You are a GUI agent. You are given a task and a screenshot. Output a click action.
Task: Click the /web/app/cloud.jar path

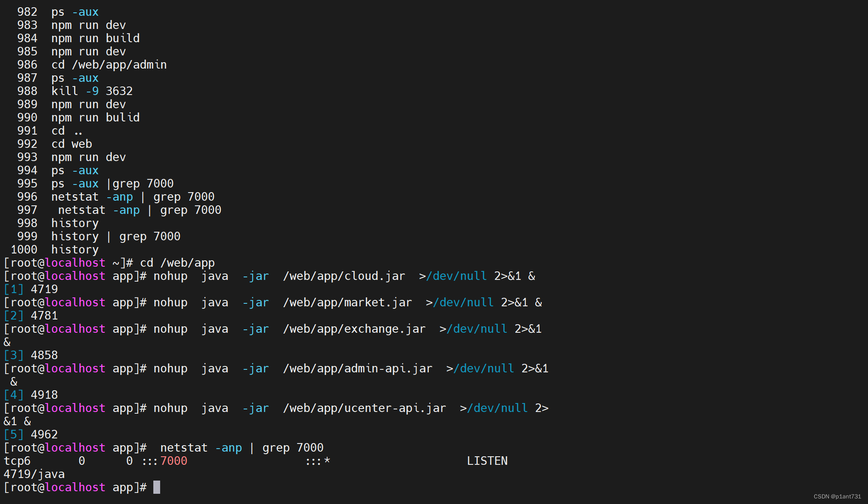pos(344,276)
